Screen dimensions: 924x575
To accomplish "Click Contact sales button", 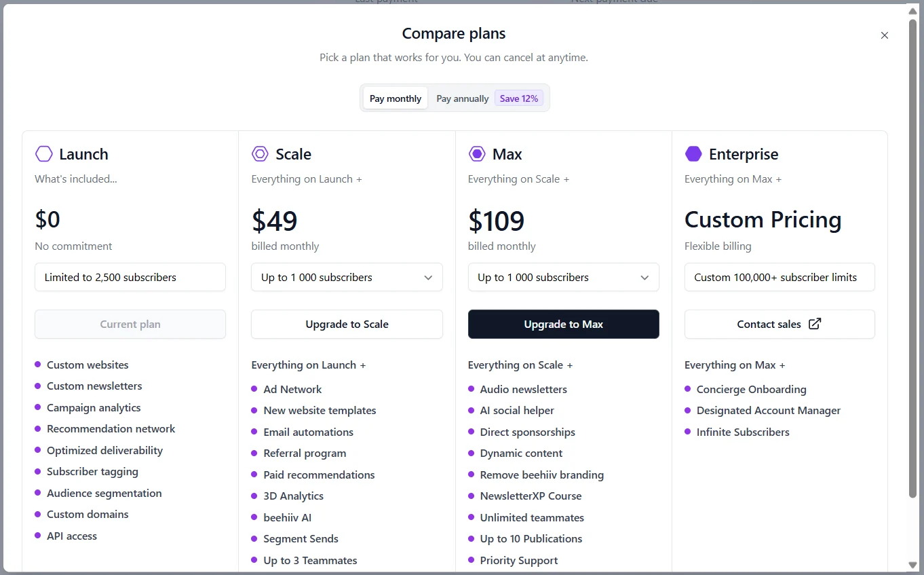I will click(x=779, y=324).
